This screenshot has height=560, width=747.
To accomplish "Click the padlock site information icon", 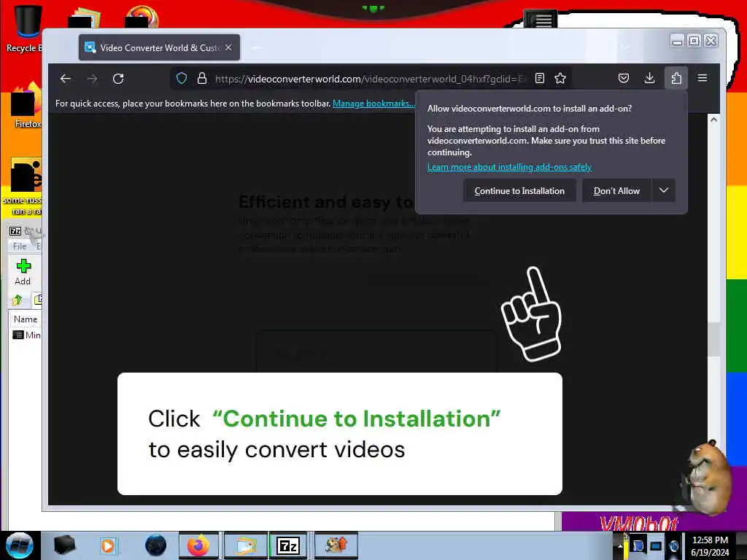I will click(202, 78).
